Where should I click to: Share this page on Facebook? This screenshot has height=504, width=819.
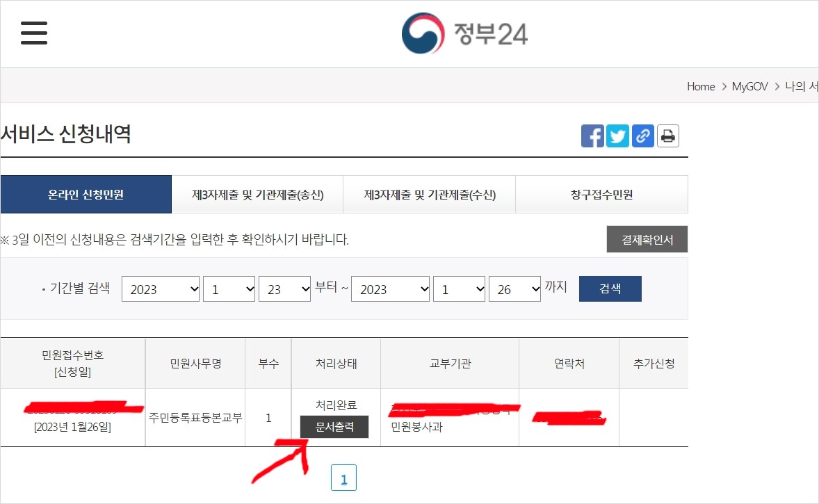point(592,136)
